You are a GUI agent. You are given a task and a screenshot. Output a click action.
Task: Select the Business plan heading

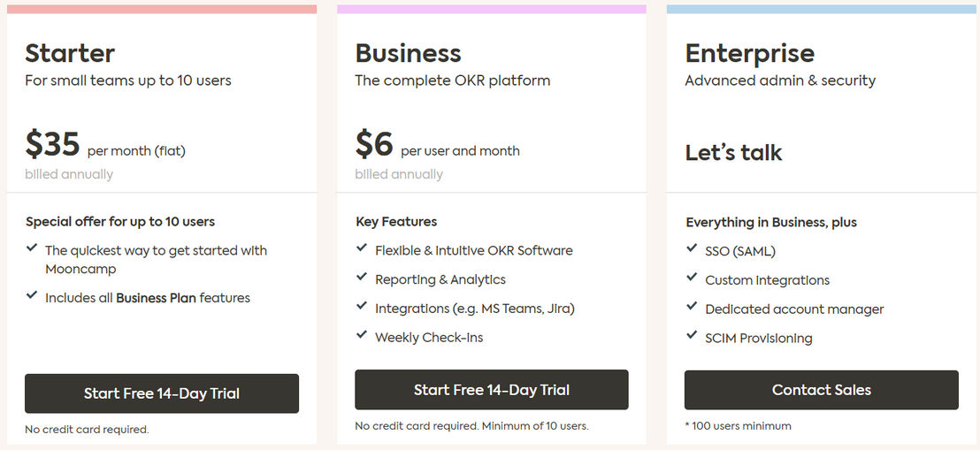point(408,54)
